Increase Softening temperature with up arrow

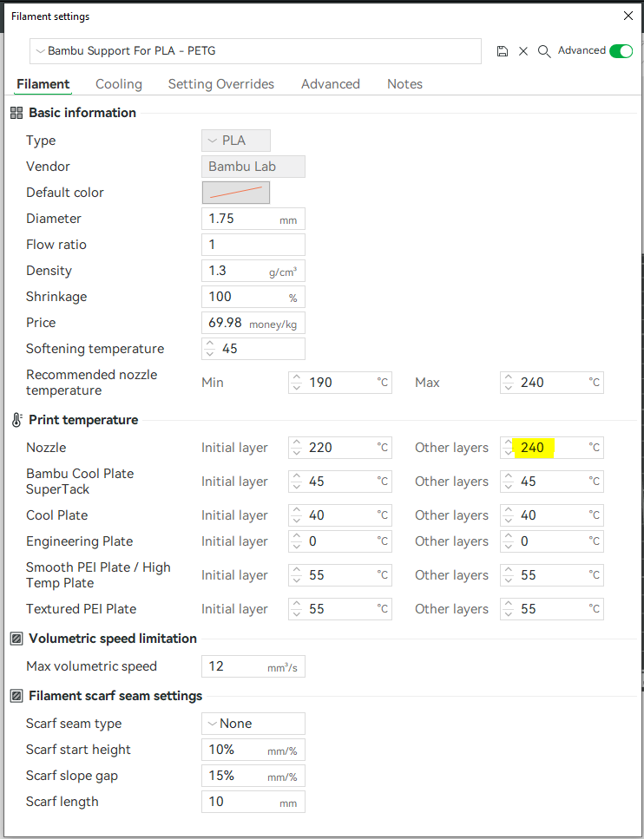[209, 344]
